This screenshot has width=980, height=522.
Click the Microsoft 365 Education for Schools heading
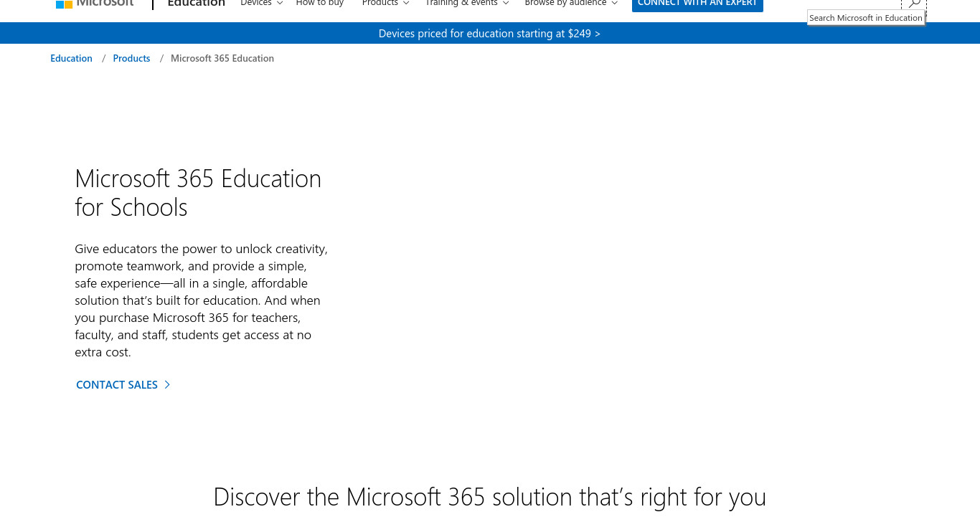click(198, 193)
